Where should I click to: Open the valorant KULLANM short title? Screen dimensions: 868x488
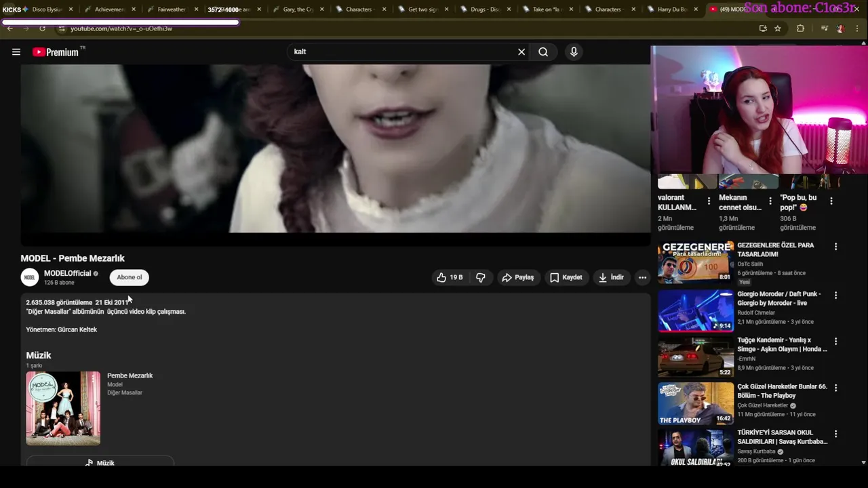pyautogui.click(x=677, y=202)
